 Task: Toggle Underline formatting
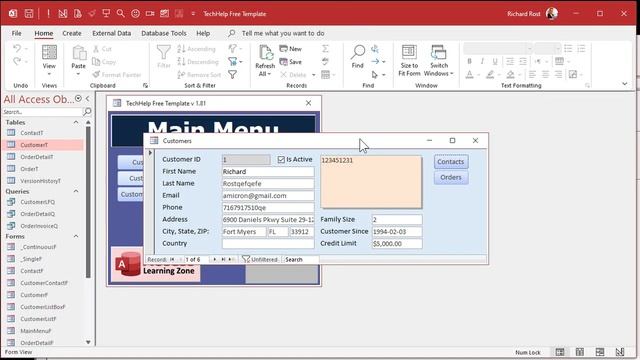point(495,62)
